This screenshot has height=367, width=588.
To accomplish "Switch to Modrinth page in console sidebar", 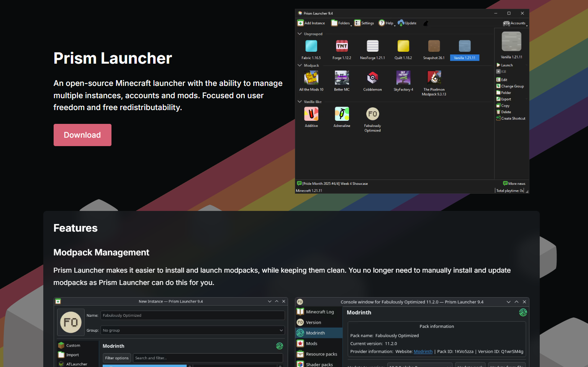I will coord(315,333).
